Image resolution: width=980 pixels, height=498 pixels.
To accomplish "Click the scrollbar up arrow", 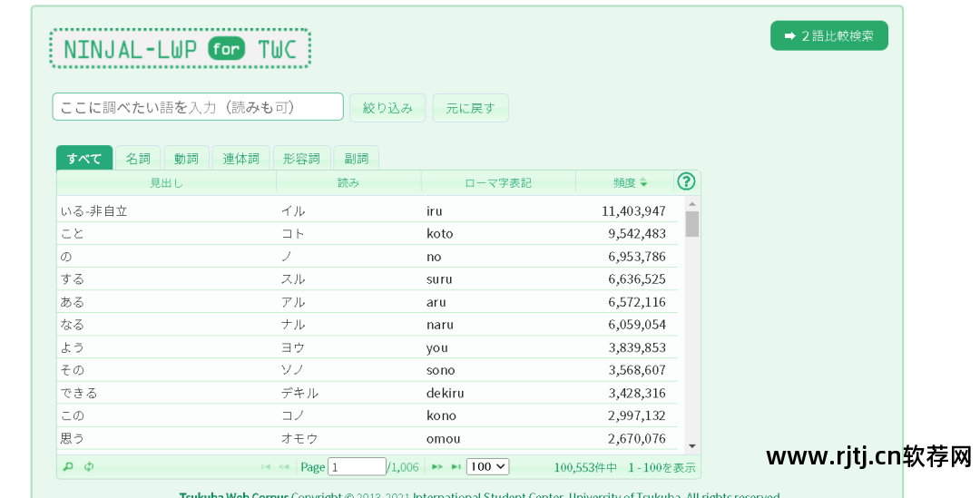I will (x=691, y=204).
